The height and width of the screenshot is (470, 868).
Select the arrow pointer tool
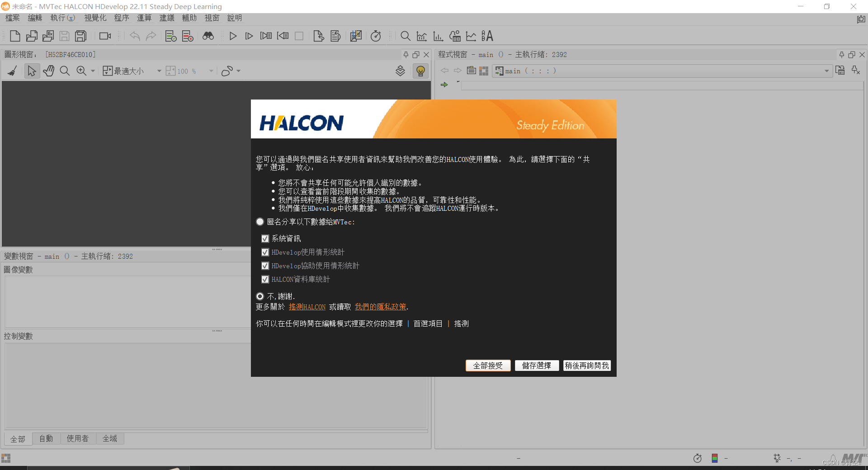pyautogui.click(x=32, y=71)
